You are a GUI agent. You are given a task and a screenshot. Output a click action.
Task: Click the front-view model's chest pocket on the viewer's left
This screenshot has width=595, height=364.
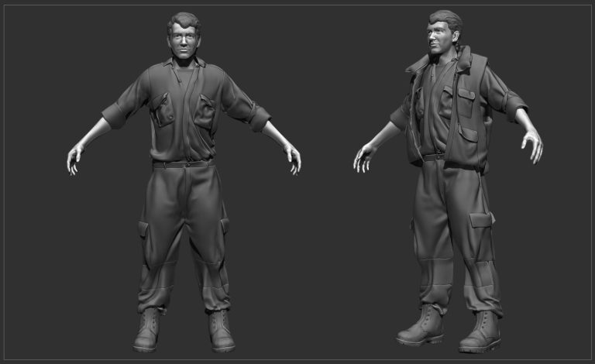(x=161, y=108)
